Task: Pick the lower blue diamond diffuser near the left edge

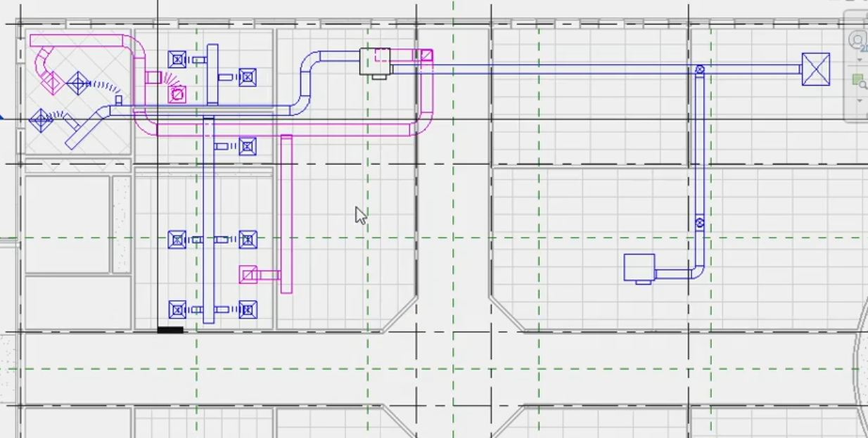Action: [41, 120]
